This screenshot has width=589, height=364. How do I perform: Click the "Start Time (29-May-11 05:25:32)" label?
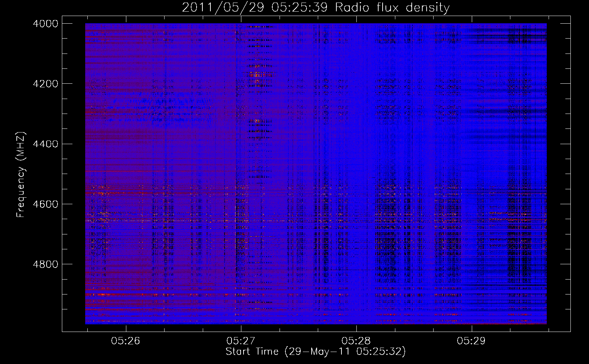click(x=316, y=352)
